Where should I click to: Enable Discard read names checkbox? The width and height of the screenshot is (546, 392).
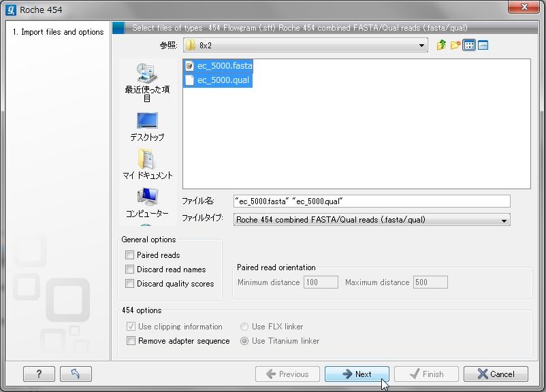tap(129, 269)
